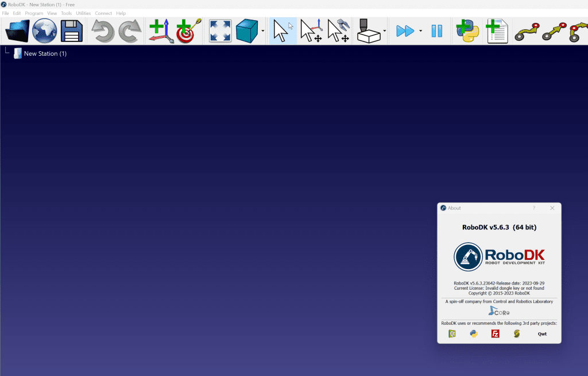This screenshot has height=376, width=588.
Task: Click the Undo arrow in the toolbar
Action: (103, 31)
